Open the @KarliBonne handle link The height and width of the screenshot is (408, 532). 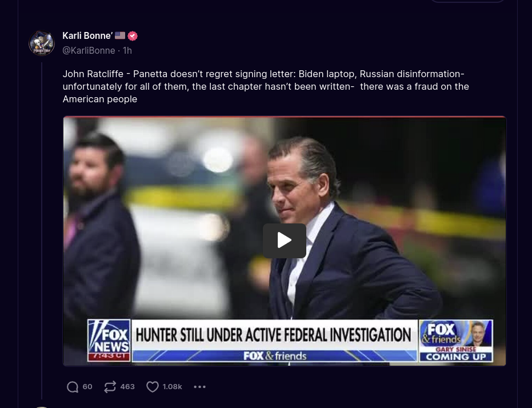[89, 50]
